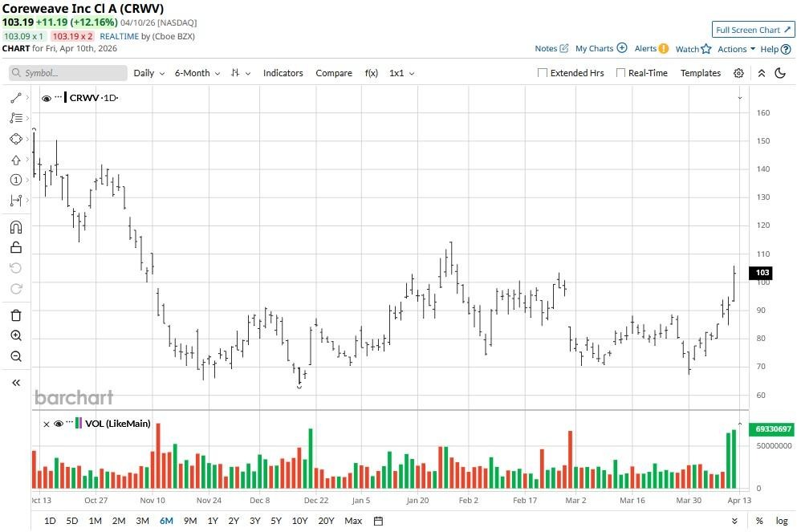Click the VOL green-purple color swatch

pyautogui.click(x=79, y=423)
